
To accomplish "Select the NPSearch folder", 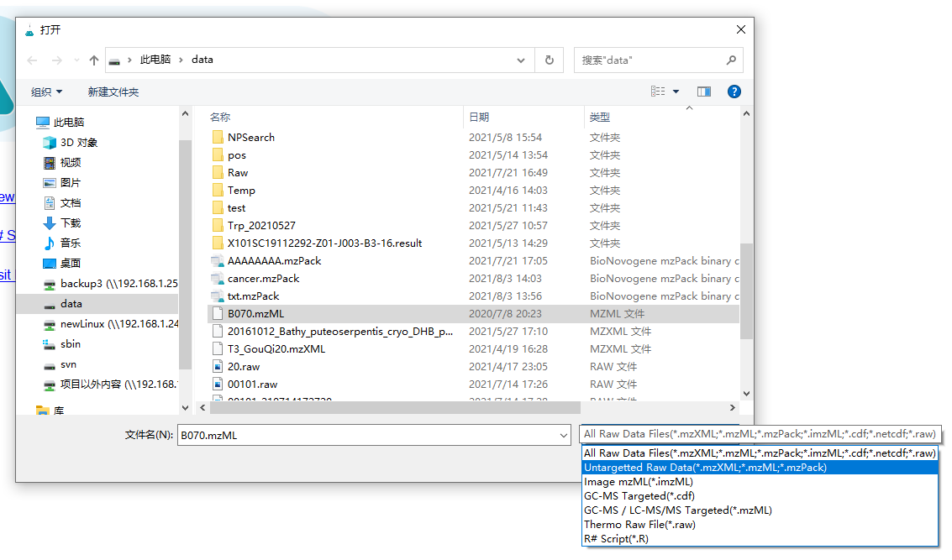I will 250,138.
